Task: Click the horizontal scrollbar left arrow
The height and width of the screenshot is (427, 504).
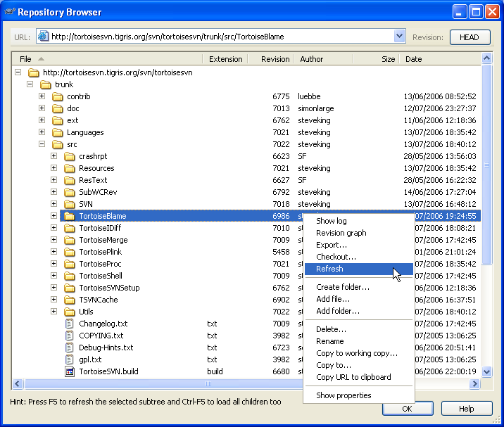Action: click(x=18, y=383)
